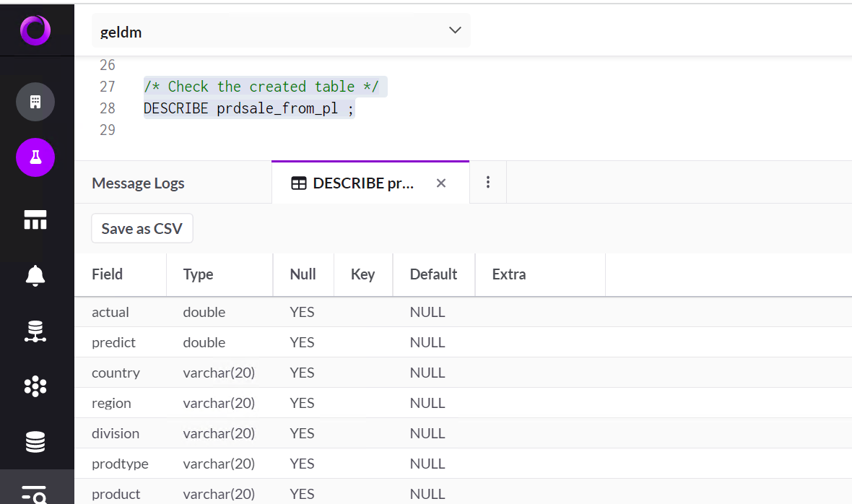The width and height of the screenshot is (852, 504).
Task: Switch to the Message Logs tab
Action: tap(137, 183)
